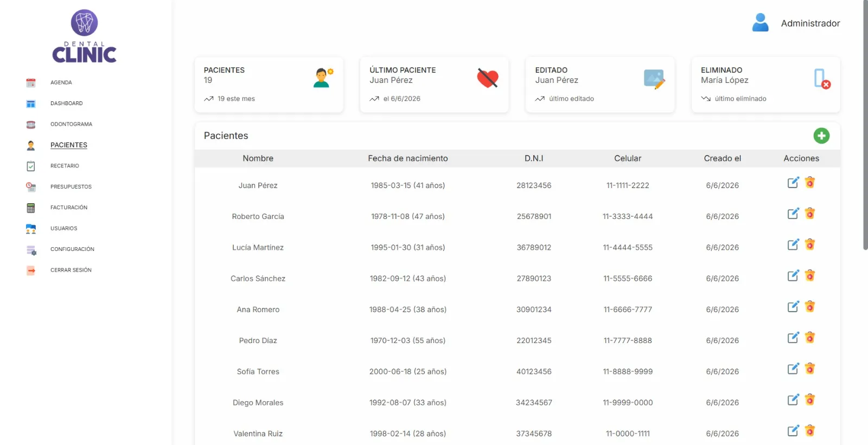
Task: Open the Pacientes count card
Action: [x=269, y=85]
